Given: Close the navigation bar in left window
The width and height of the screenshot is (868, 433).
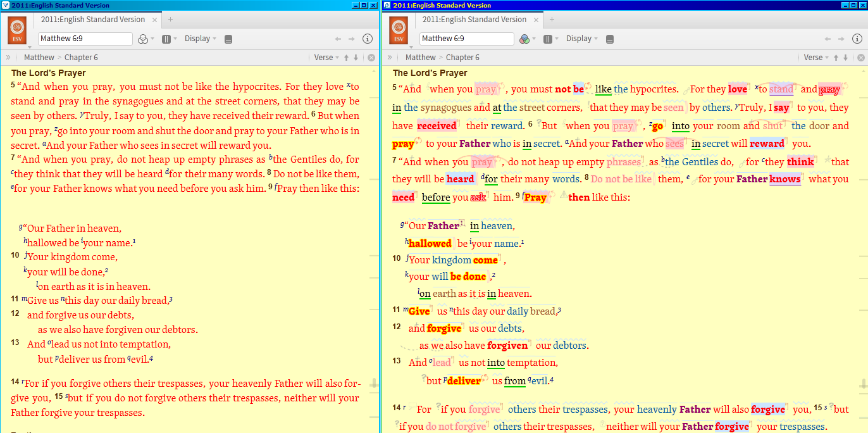Looking at the screenshot, I should pos(371,58).
